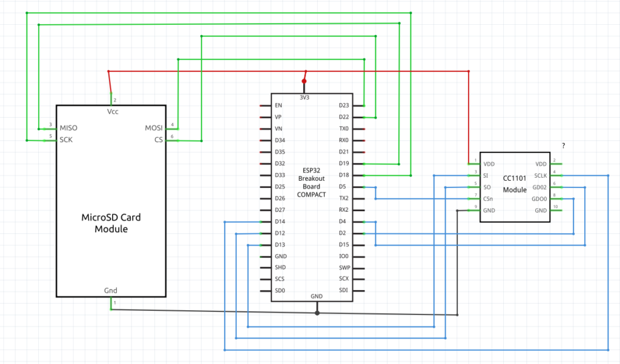
Task: Click the IO0 pin on ESP32
Action: click(344, 256)
